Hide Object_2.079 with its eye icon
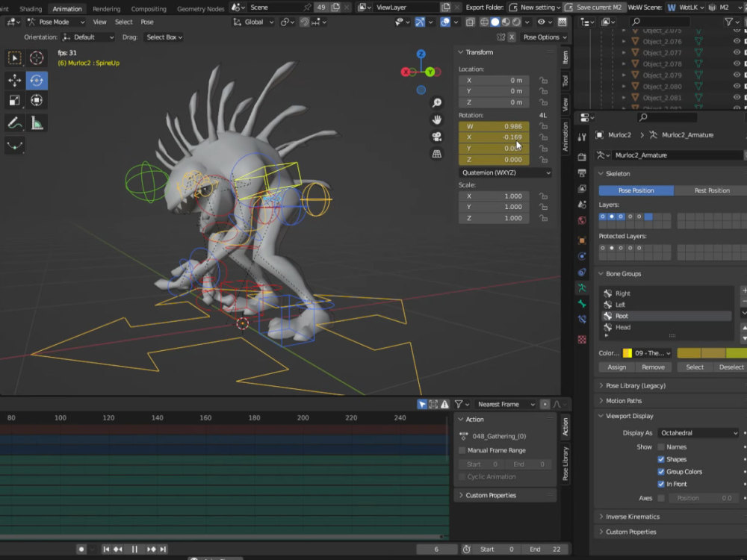This screenshot has height=560, width=747. point(737,75)
